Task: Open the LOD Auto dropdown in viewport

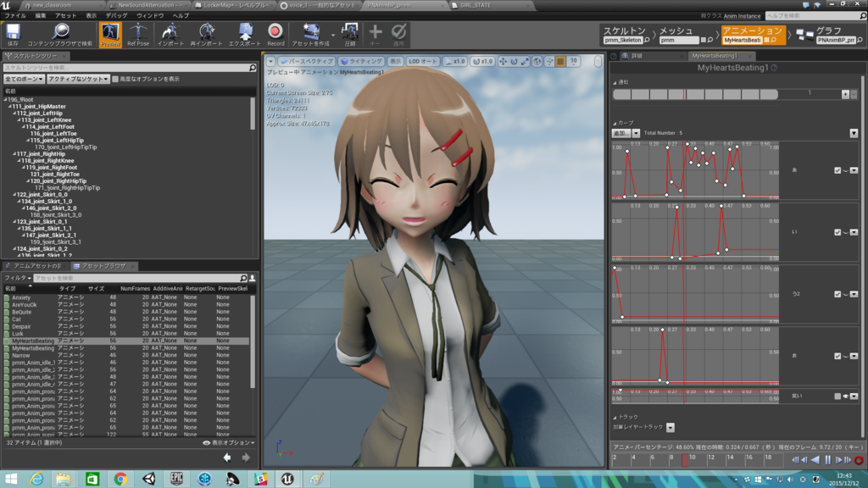Action: (423, 61)
